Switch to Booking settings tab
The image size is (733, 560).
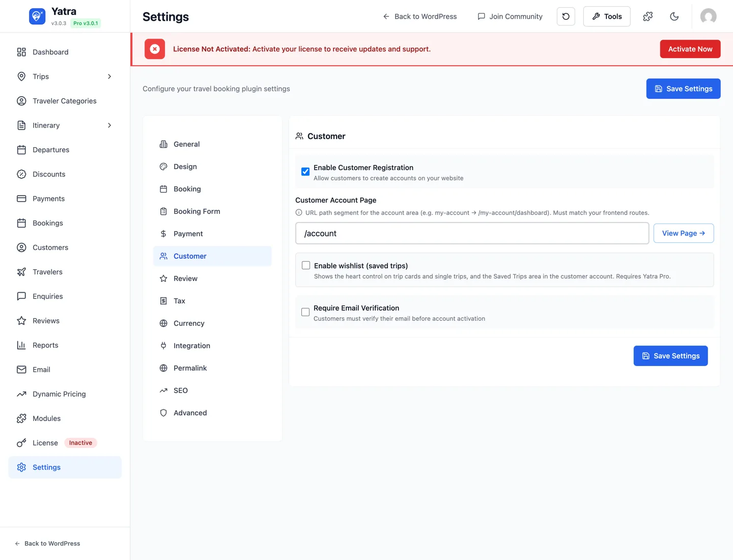pos(212,189)
